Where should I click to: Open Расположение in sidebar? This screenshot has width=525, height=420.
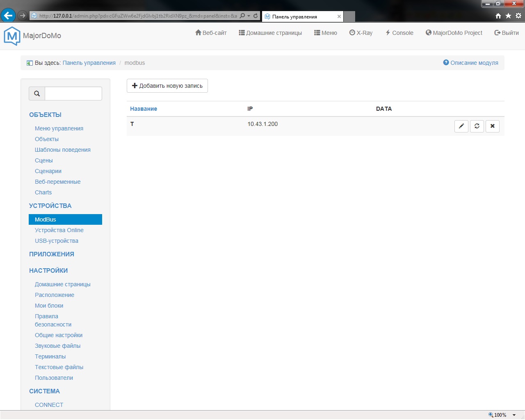pyautogui.click(x=55, y=295)
